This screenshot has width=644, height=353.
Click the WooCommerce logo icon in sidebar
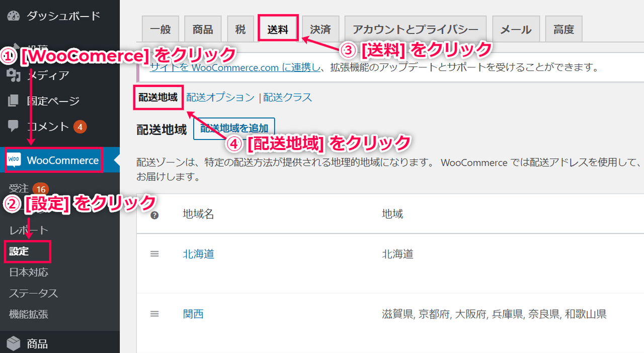tap(14, 160)
